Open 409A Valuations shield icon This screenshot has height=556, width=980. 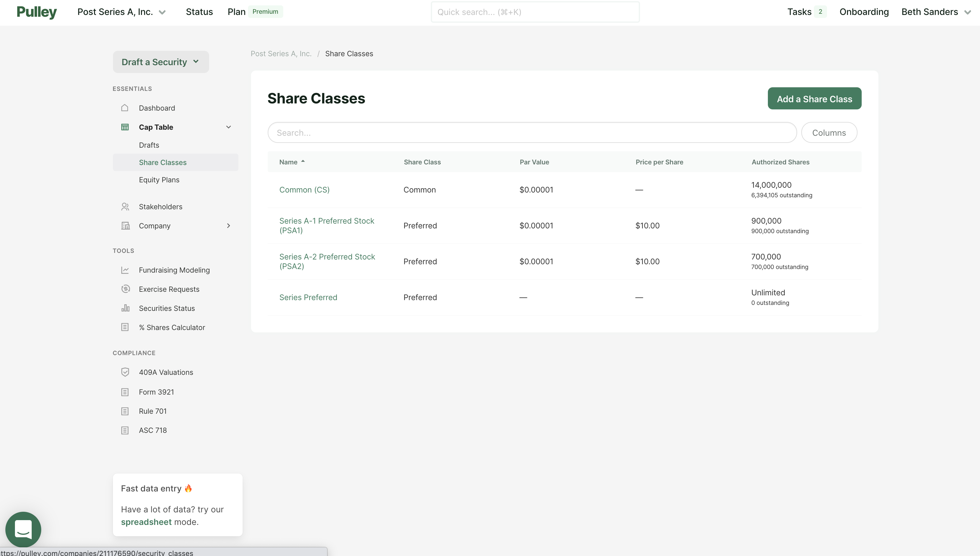(x=125, y=372)
